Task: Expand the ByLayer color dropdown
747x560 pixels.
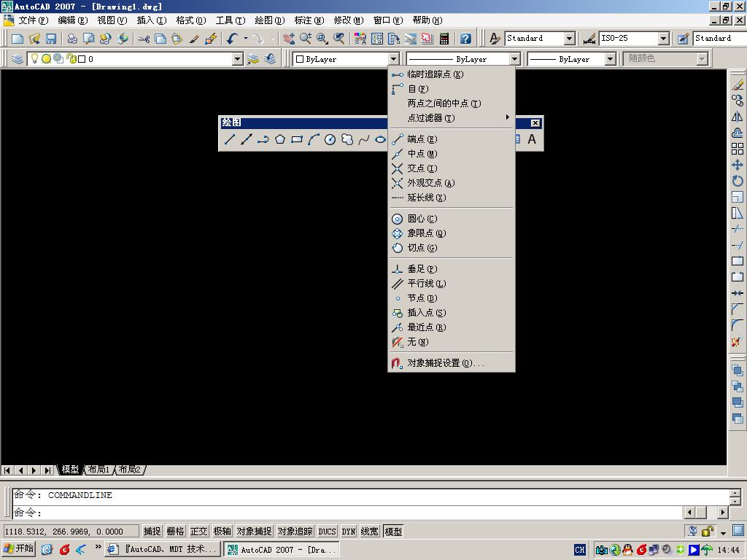Action: (x=393, y=59)
